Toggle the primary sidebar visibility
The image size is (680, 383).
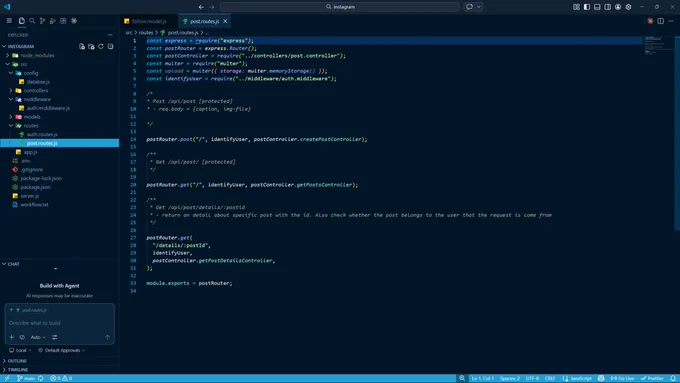[587, 7]
